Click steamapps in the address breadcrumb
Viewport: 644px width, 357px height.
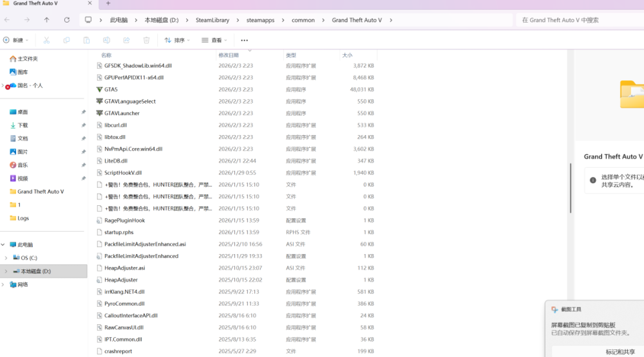tap(260, 20)
